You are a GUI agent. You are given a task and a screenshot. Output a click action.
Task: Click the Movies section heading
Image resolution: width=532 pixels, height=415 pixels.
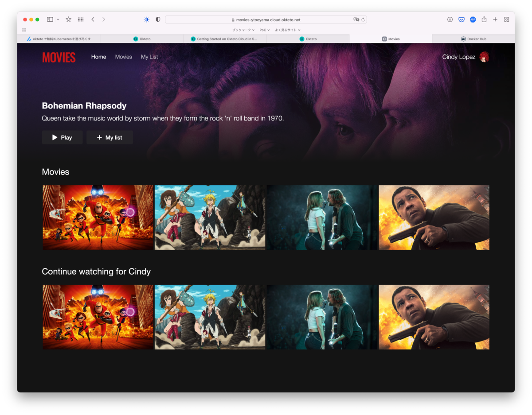click(x=55, y=172)
